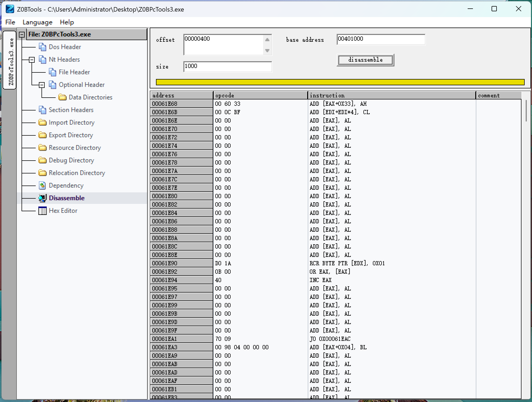Click opcode 00 98 04 00 00 00
Viewport: 532px width, 402px height.
242,347
